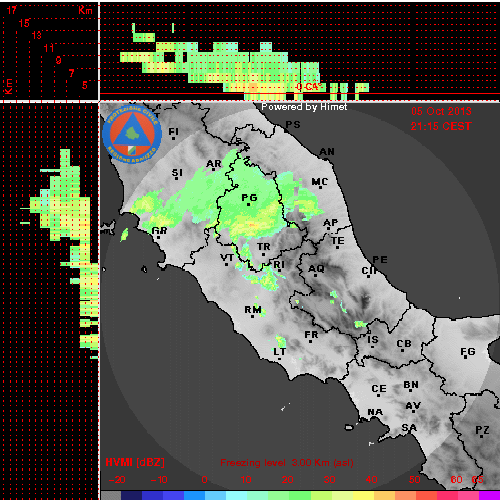Click the TR city label
This screenshot has height=500, width=500.
tap(263, 247)
